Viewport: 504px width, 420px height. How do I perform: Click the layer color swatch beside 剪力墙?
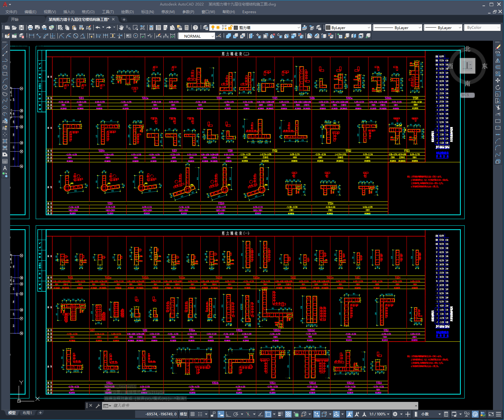pos(236,28)
